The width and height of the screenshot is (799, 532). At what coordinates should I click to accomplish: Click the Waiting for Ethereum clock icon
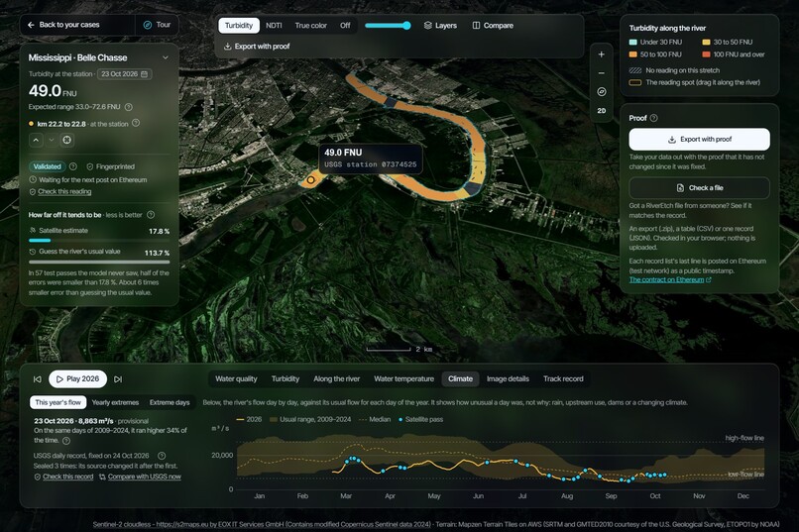(33, 179)
